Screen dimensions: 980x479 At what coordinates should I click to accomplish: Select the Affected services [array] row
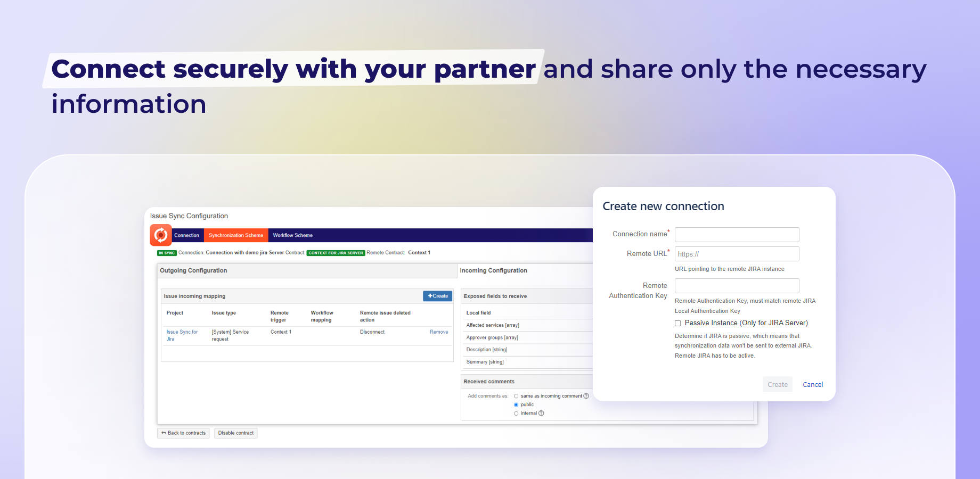click(528, 325)
